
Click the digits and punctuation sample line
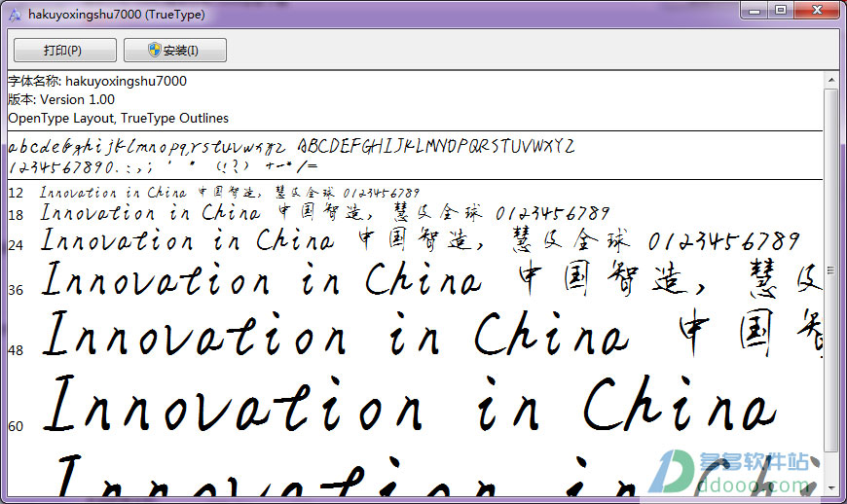tap(164, 166)
